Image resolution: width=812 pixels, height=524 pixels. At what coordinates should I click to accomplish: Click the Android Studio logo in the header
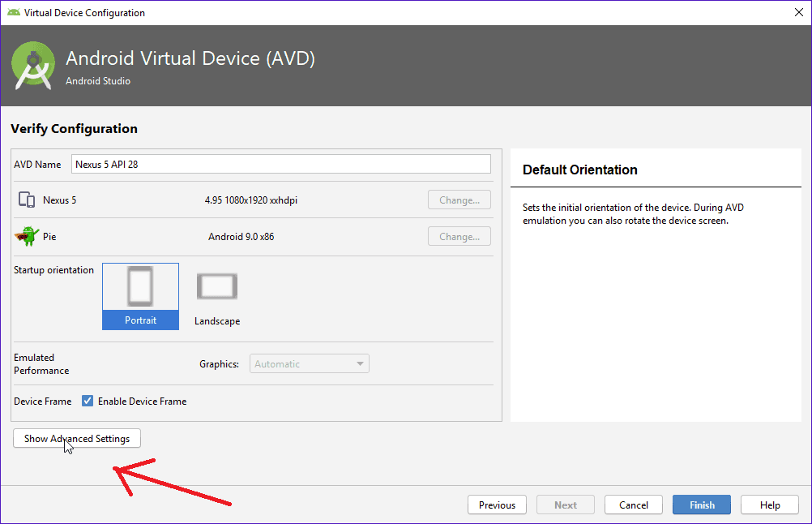[33, 66]
